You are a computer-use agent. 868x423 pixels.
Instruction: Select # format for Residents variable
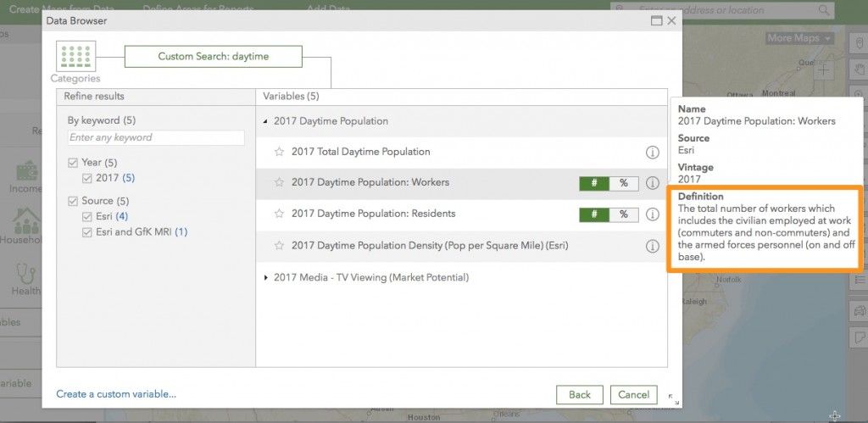click(594, 214)
